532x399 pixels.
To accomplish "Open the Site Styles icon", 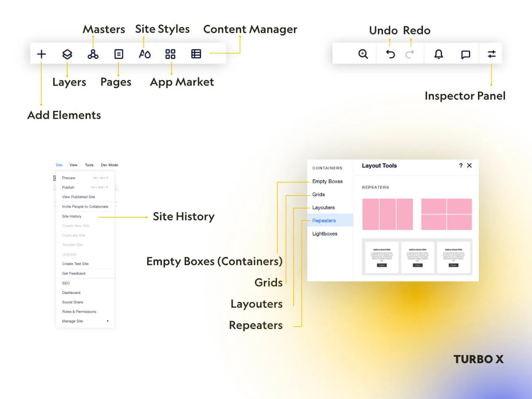I will point(145,54).
